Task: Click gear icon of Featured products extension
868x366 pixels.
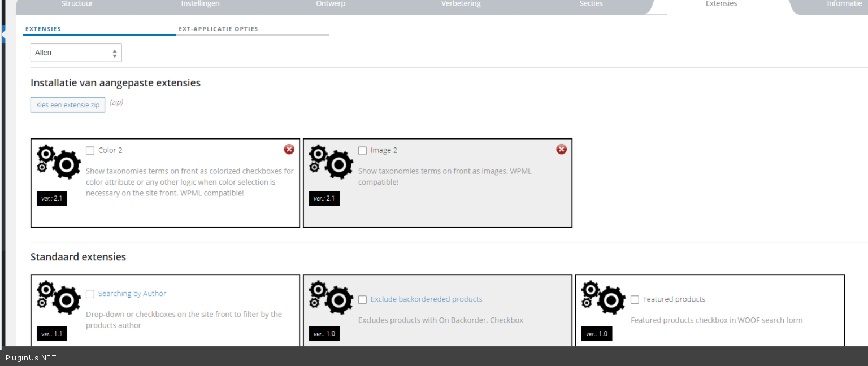Action: click(x=604, y=298)
